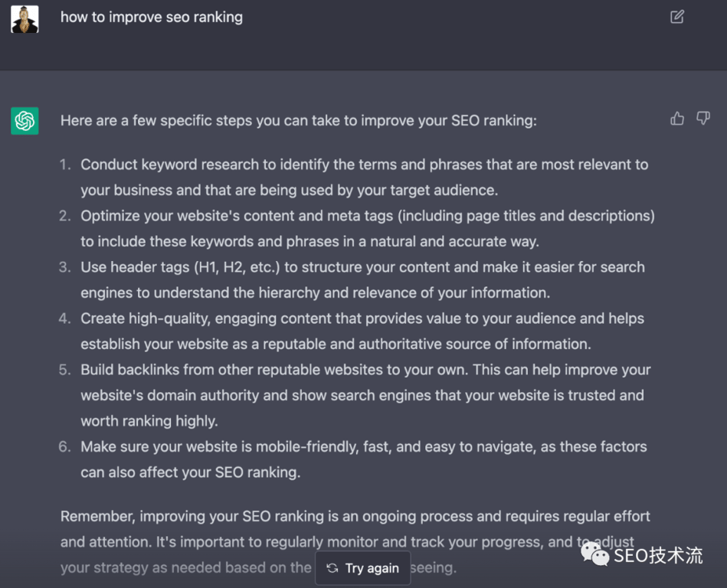The image size is (727, 588).
Task: Click the edit message pencil icon
Action: point(677,17)
